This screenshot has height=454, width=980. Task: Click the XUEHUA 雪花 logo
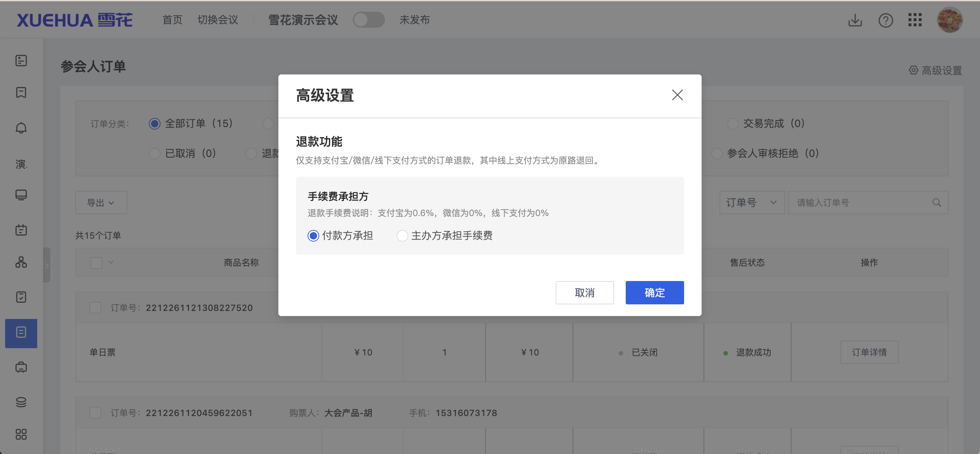(74, 20)
